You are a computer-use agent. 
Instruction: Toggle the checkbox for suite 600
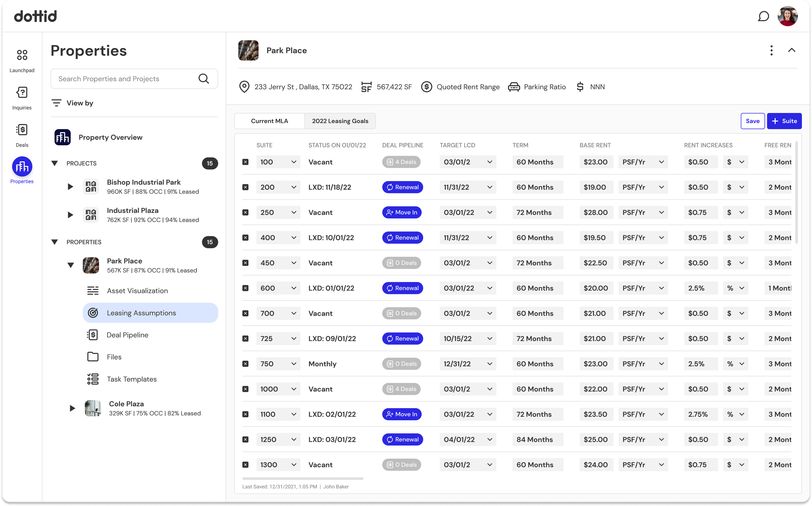pos(246,288)
